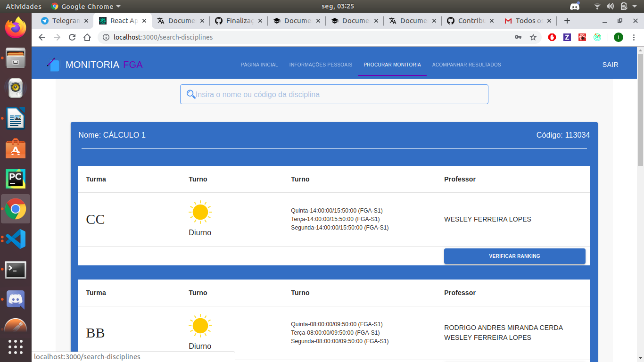Open the Atividades overview
The height and width of the screenshot is (362, 644).
click(x=23, y=6)
